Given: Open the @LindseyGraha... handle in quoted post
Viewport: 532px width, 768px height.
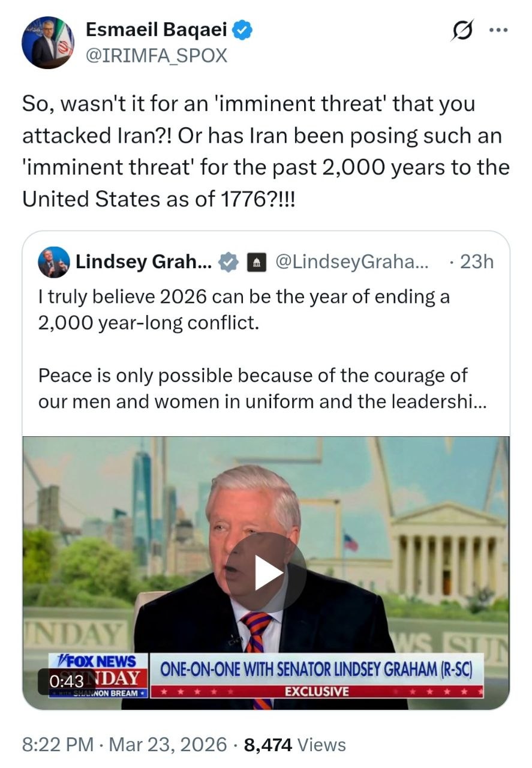Looking at the screenshot, I should point(351,262).
